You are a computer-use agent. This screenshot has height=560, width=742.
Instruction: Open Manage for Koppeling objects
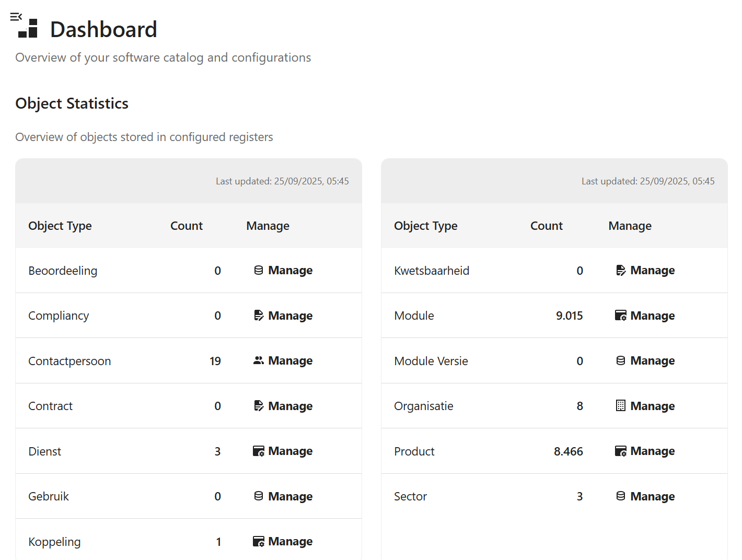(290, 541)
